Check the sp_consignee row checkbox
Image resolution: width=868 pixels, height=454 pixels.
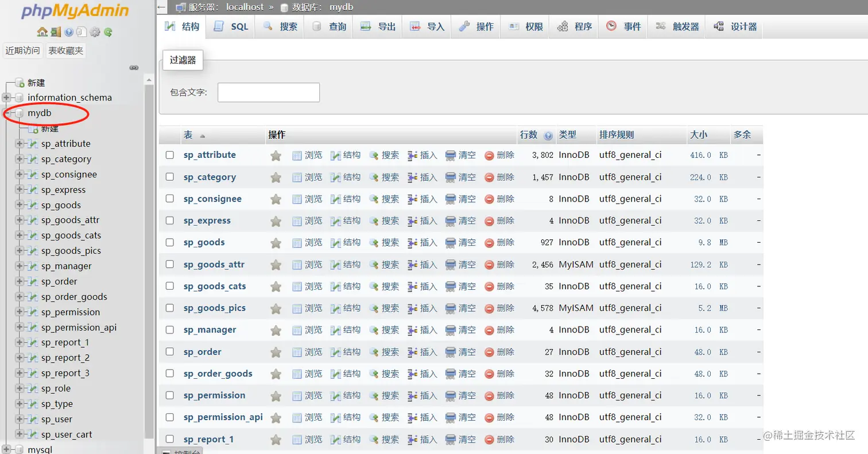tap(169, 199)
